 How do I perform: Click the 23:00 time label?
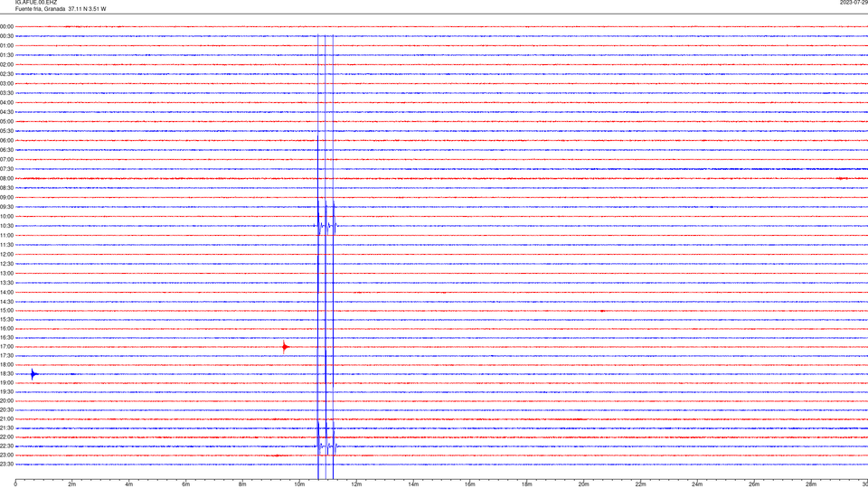(6, 455)
